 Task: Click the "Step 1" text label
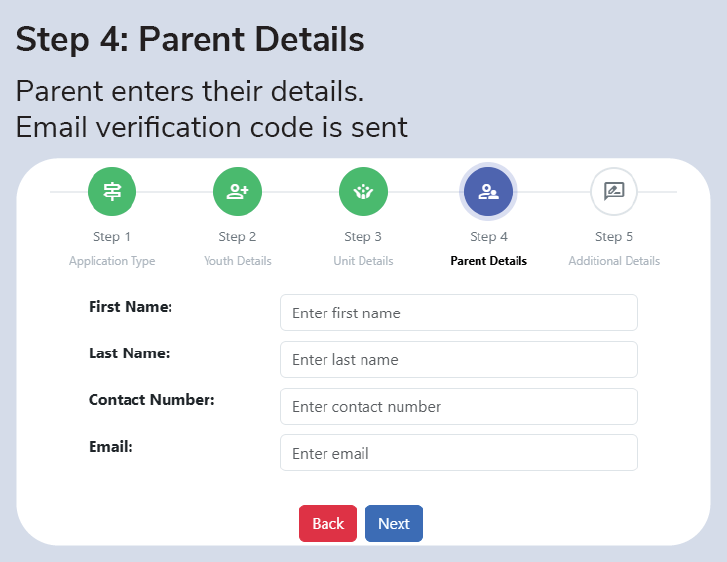pos(112,237)
